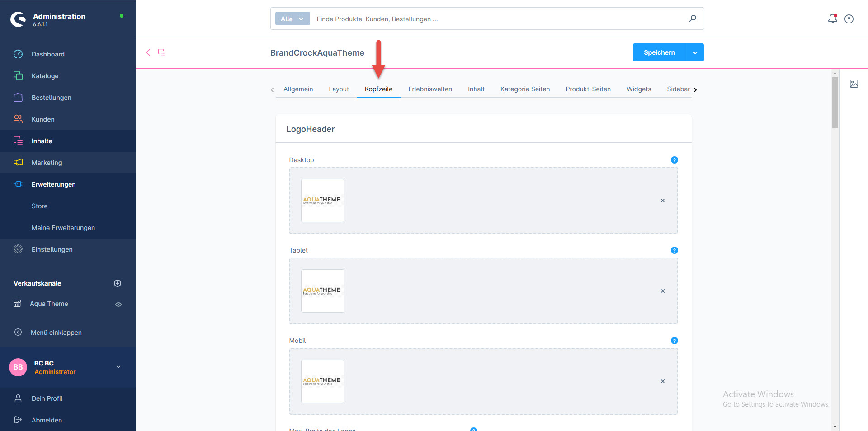The height and width of the screenshot is (431, 868).
Task: Click the Abmelden logout link
Action: click(47, 420)
